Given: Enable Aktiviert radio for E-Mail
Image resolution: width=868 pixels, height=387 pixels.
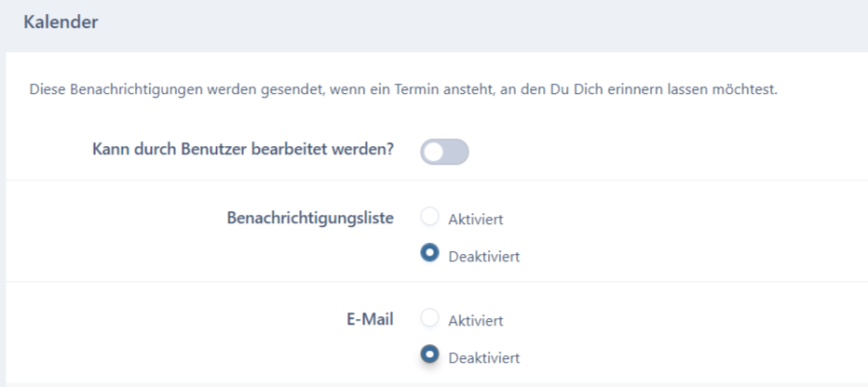Looking at the screenshot, I should (x=429, y=319).
